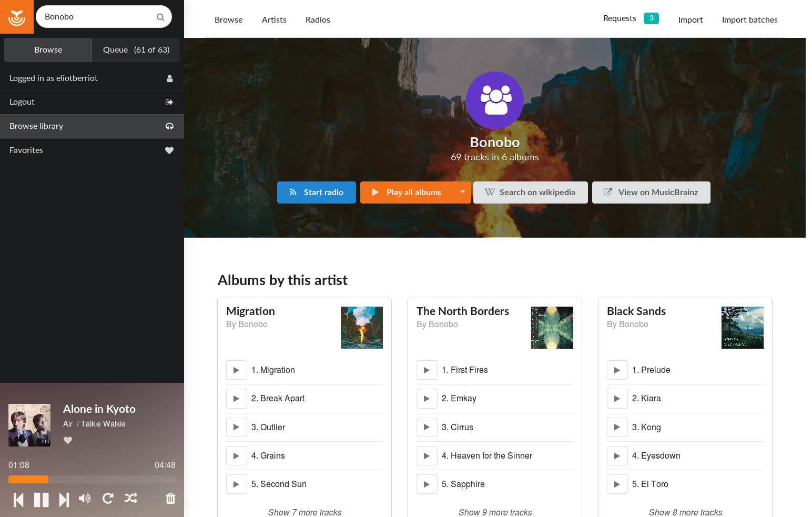
Task: Click the search magnifier icon
Action: click(x=160, y=17)
